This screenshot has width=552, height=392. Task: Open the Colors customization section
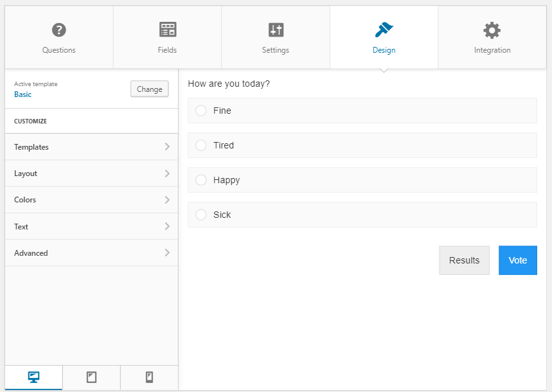point(91,200)
